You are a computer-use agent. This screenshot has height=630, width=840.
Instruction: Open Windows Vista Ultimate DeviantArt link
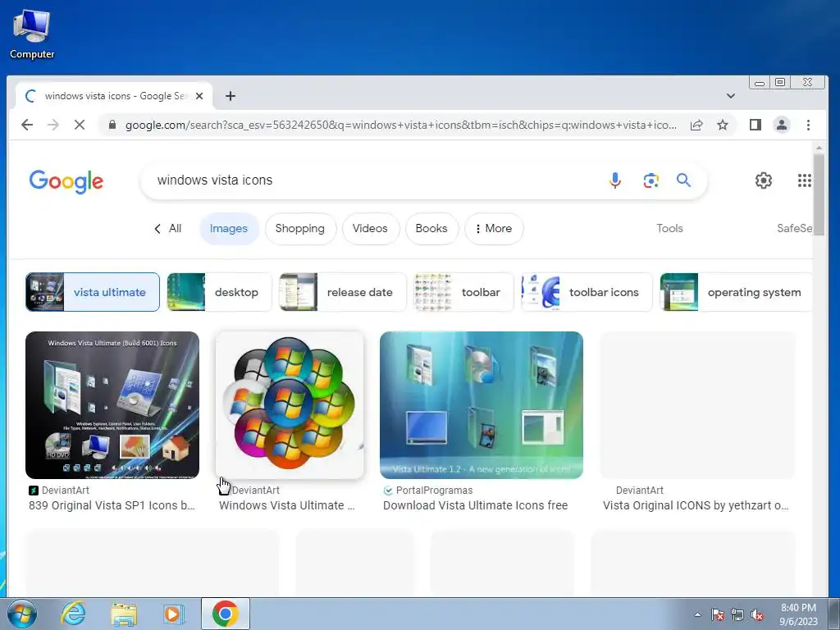point(286,505)
